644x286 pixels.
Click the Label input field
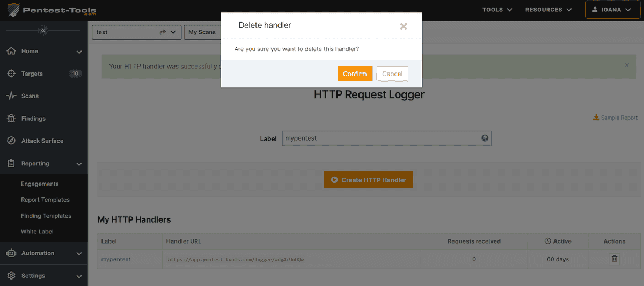pyautogui.click(x=381, y=138)
